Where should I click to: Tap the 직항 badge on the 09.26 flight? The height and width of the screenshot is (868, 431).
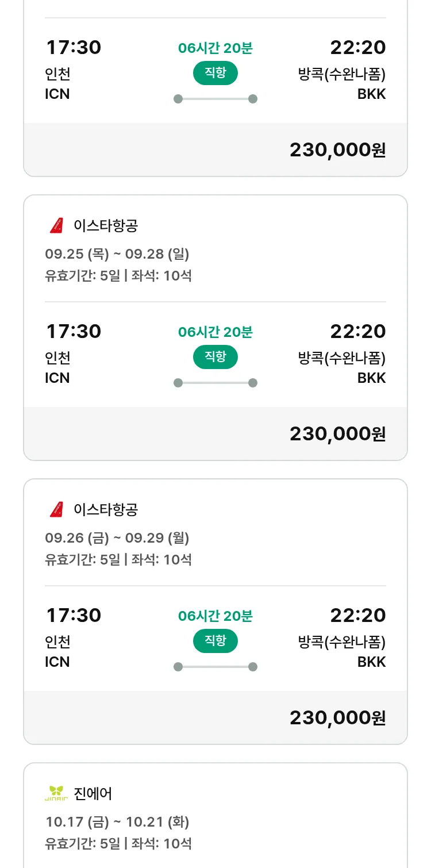(x=215, y=641)
